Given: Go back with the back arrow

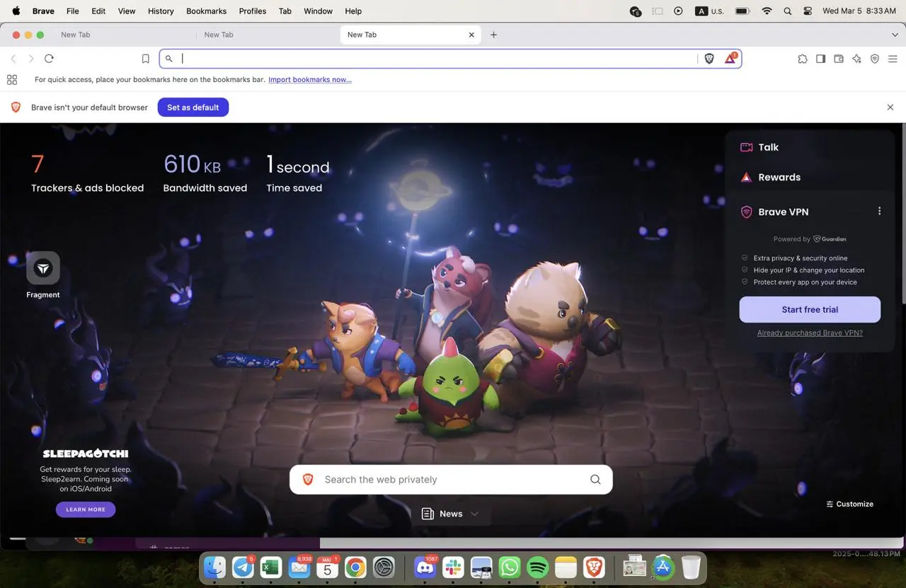Looking at the screenshot, I should coord(13,59).
